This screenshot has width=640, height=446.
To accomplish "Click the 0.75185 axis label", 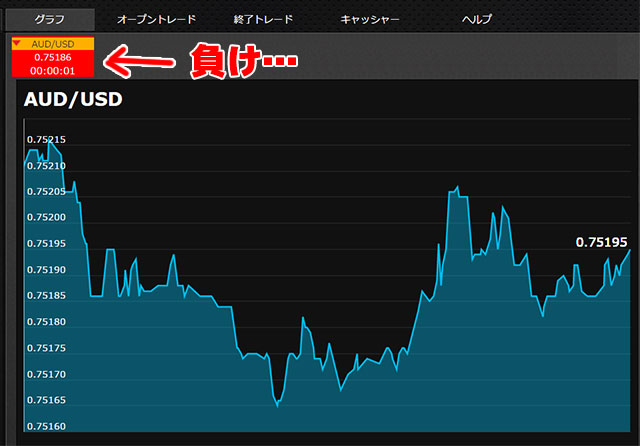I will tap(46, 295).
